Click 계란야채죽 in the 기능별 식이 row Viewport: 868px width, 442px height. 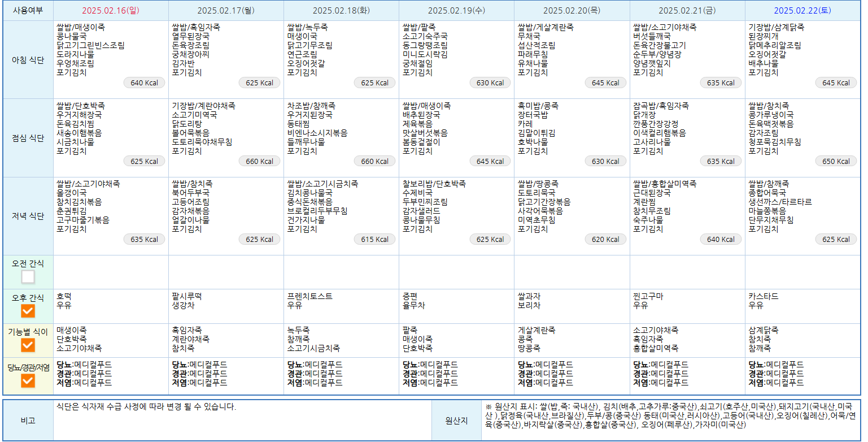(x=190, y=339)
